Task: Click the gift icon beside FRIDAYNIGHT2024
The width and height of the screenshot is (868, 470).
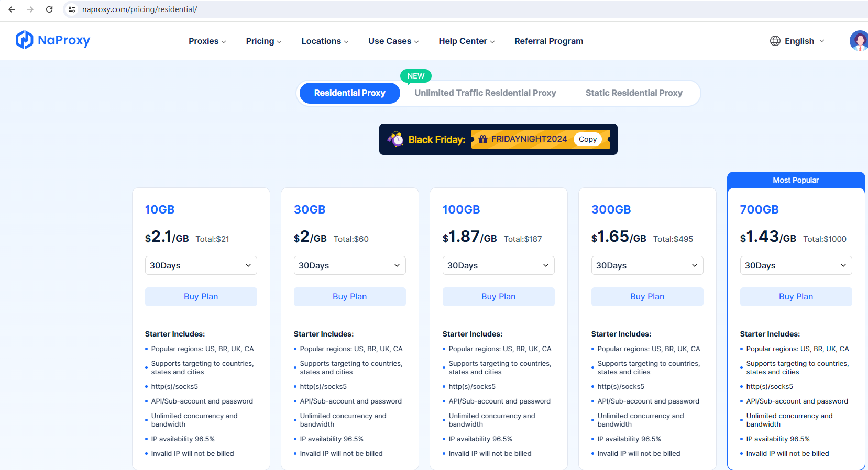Action: [483, 139]
